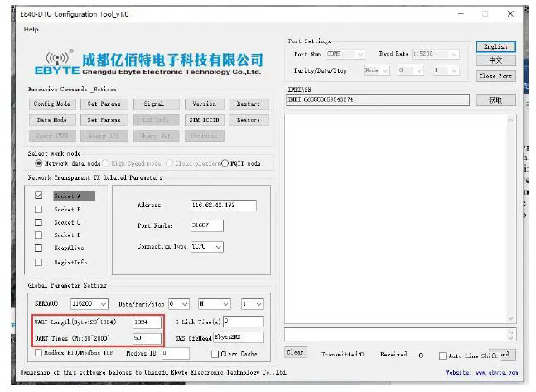Close the E840-DTU Configuration Tool window
This screenshot has height=392, width=536.
click(510, 14)
